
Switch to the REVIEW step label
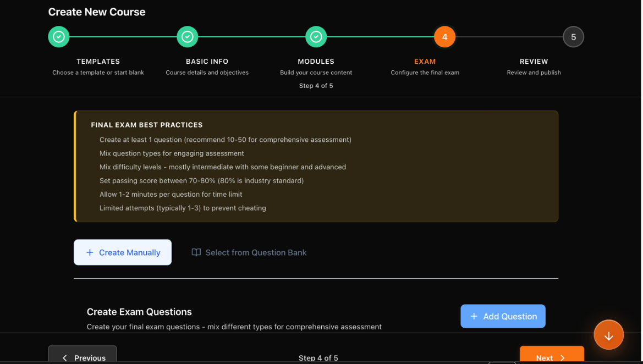[534, 61]
